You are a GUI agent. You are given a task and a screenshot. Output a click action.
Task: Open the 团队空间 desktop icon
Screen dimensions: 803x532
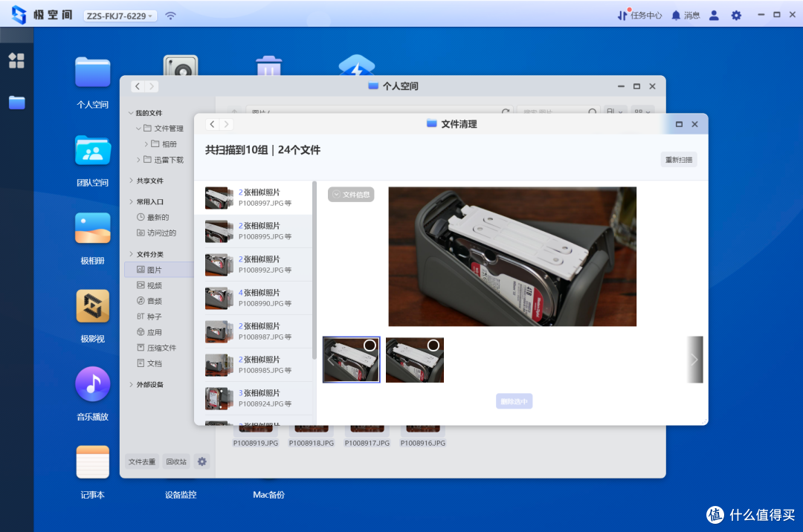(93, 150)
